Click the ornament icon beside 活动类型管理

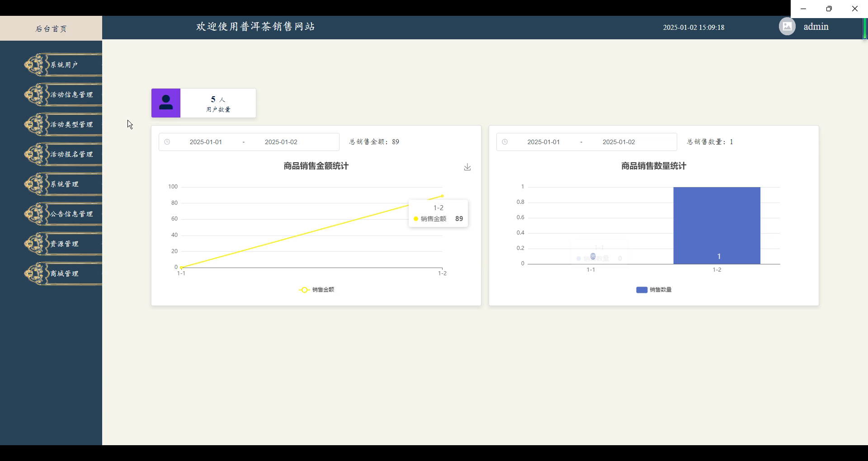(36, 124)
